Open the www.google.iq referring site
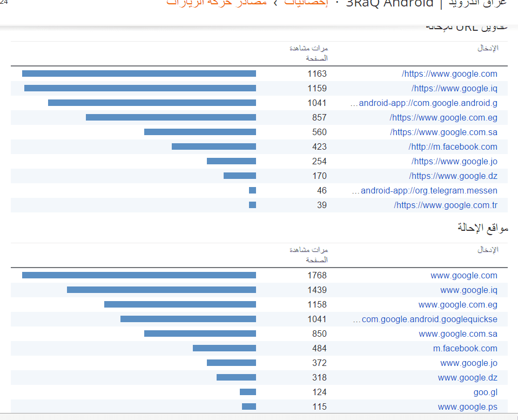This screenshot has height=420, width=518. [x=469, y=290]
